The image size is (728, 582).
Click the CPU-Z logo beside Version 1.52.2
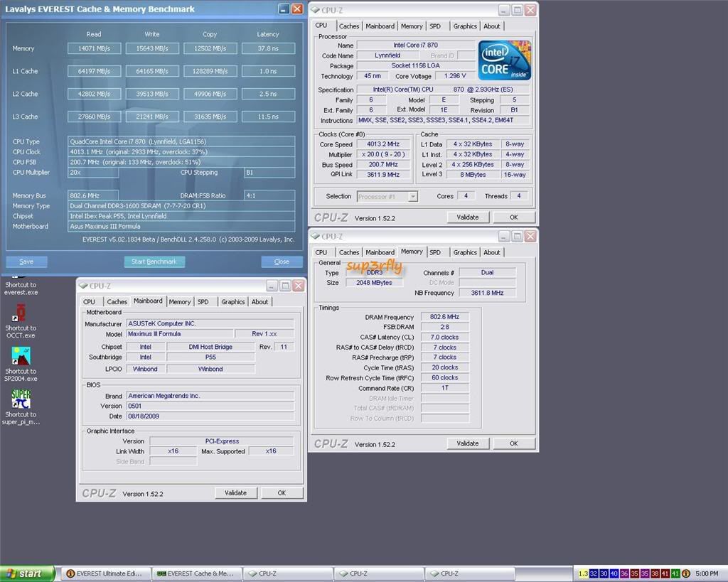pos(331,217)
